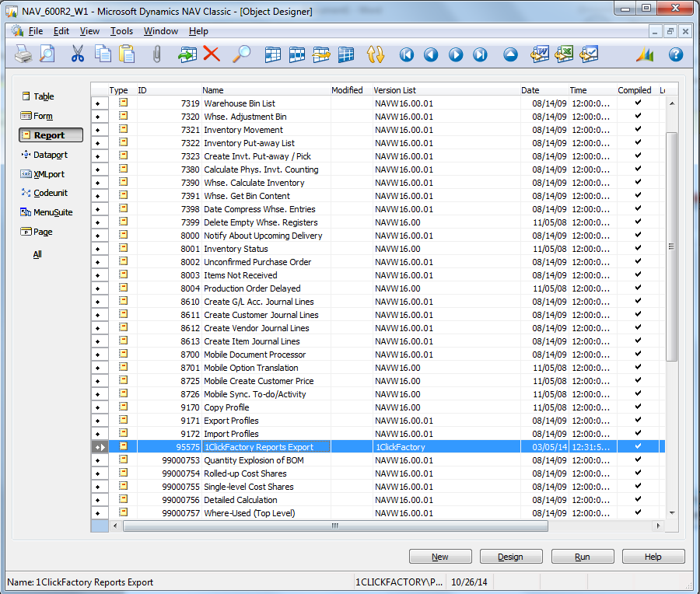This screenshot has height=594, width=700.
Task: Go to the first record arrow icon
Action: tap(406, 55)
